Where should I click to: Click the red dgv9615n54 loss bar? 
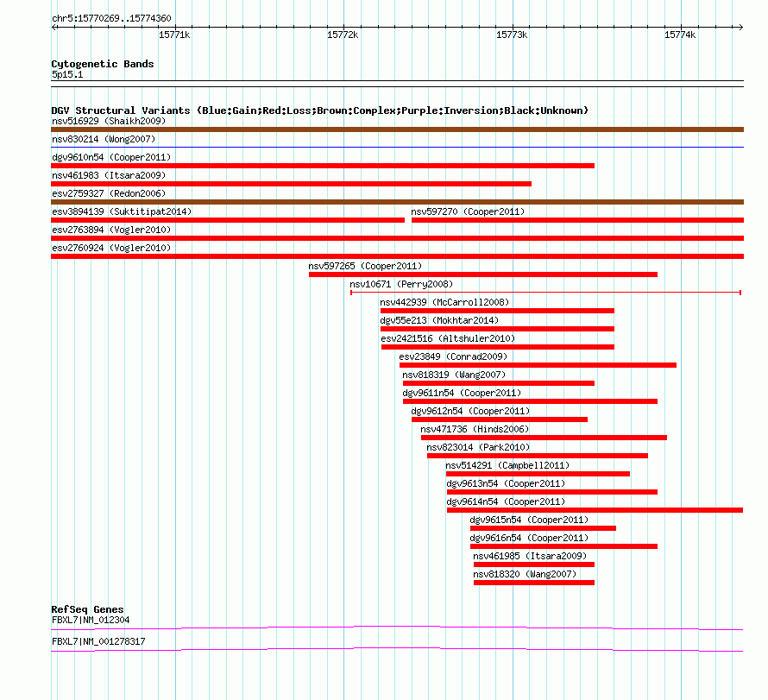point(543,528)
